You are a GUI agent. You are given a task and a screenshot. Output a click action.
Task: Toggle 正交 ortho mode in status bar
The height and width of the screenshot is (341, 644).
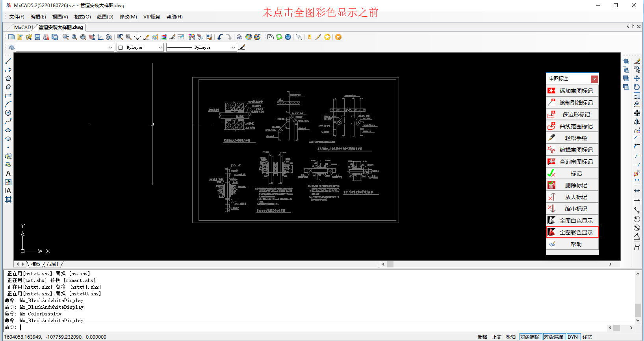[x=497, y=337]
